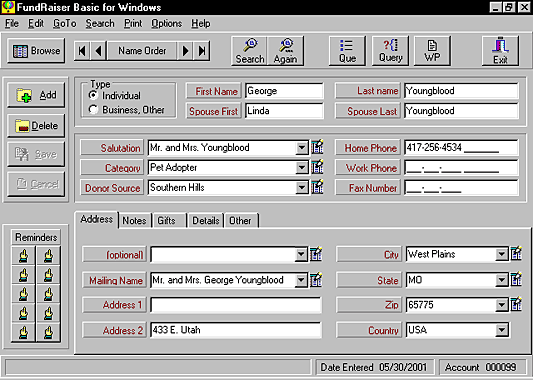Click the Search magnifier icon
The height and width of the screenshot is (380, 533).
tap(250, 51)
